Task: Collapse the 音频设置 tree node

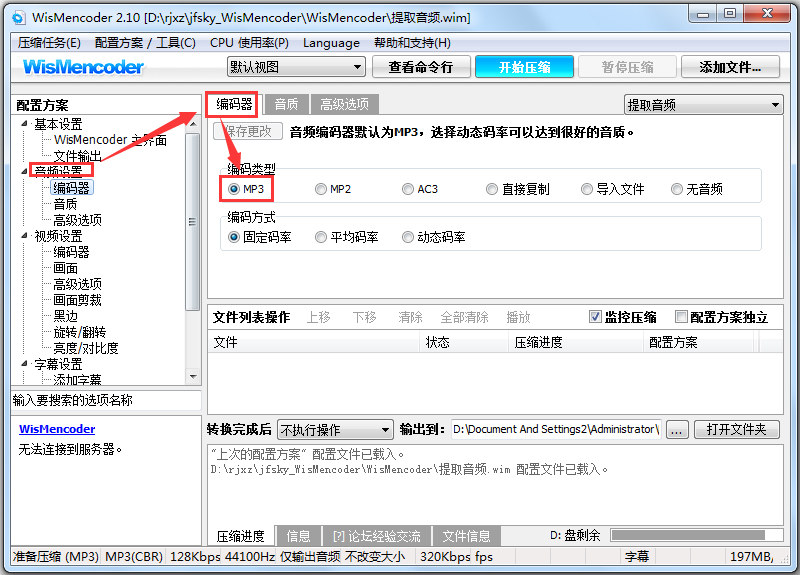Action: point(24,171)
